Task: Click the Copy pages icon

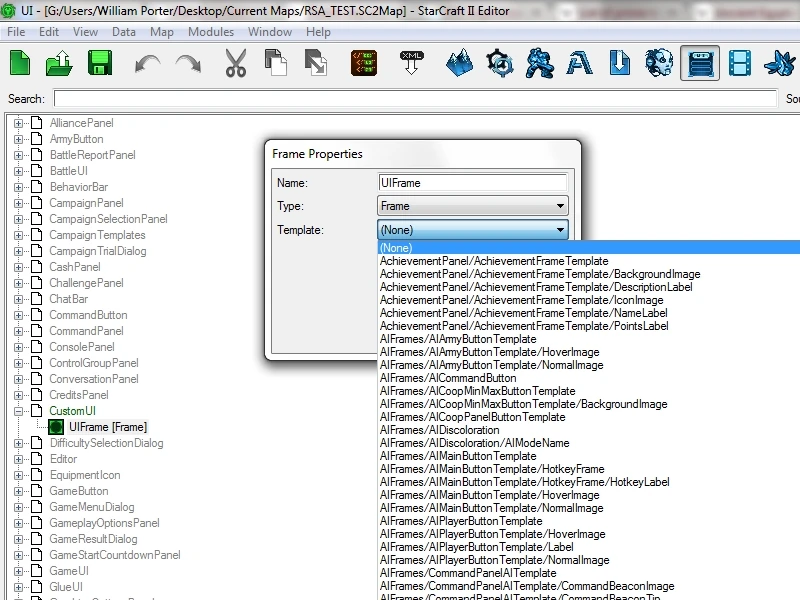Action: pos(276,63)
